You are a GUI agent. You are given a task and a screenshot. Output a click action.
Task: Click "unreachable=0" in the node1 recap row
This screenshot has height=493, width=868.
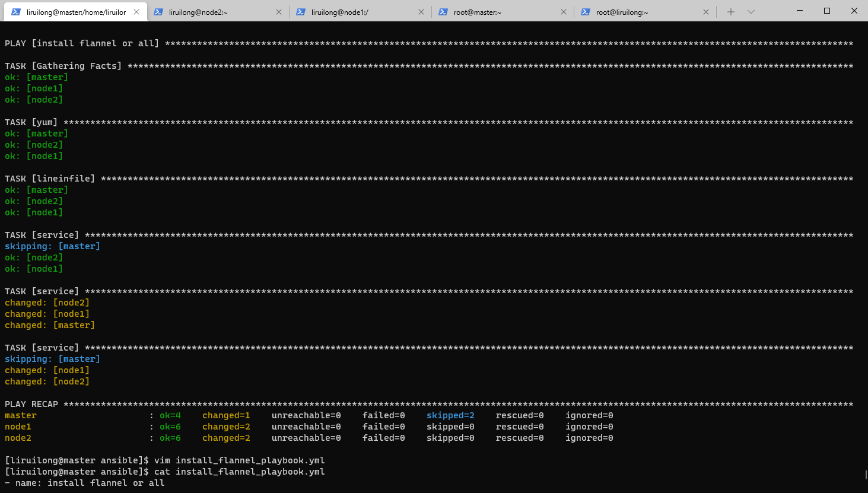306,427
